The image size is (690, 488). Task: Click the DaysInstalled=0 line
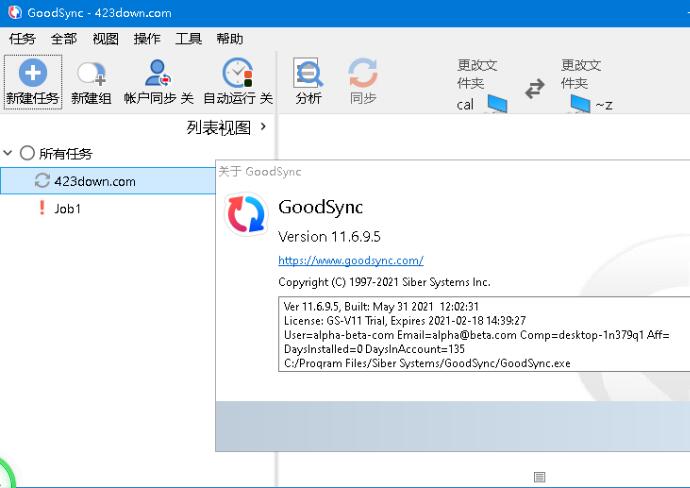click(x=374, y=349)
